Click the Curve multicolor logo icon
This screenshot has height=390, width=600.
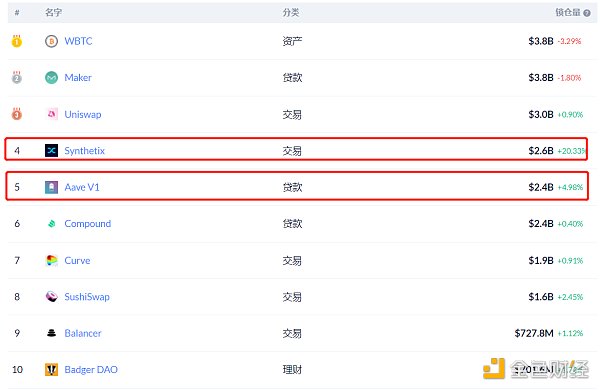(x=51, y=260)
